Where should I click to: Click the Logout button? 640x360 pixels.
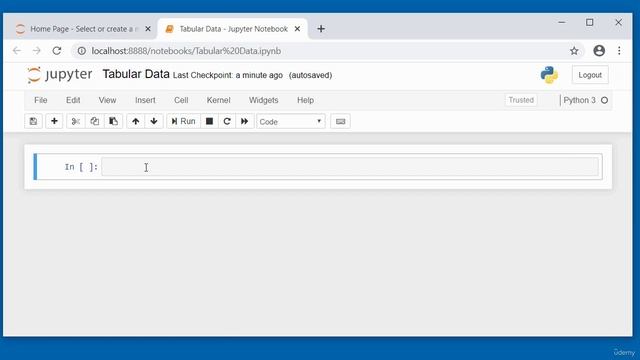[x=590, y=75]
